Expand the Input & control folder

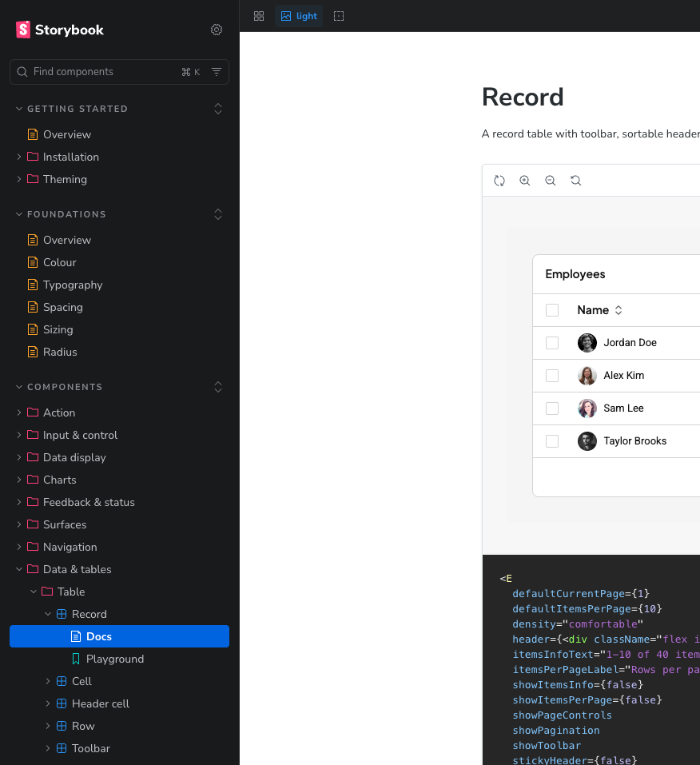(x=19, y=435)
